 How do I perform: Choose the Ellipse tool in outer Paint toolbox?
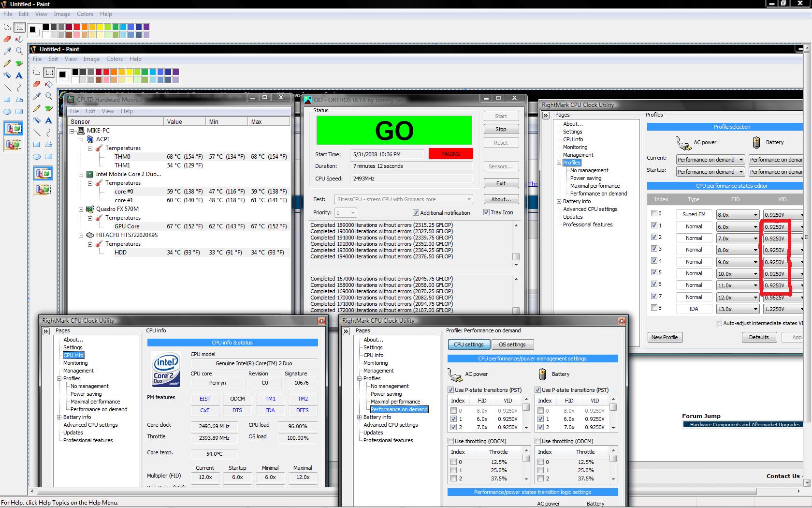7,111
